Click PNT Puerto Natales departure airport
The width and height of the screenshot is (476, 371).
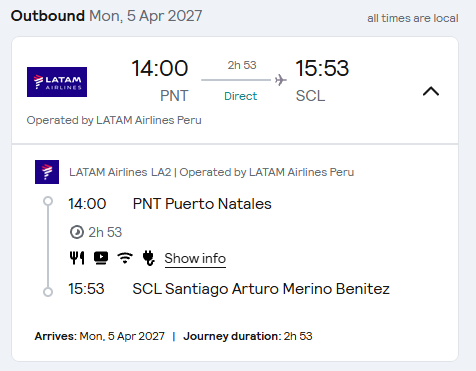pos(202,204)
